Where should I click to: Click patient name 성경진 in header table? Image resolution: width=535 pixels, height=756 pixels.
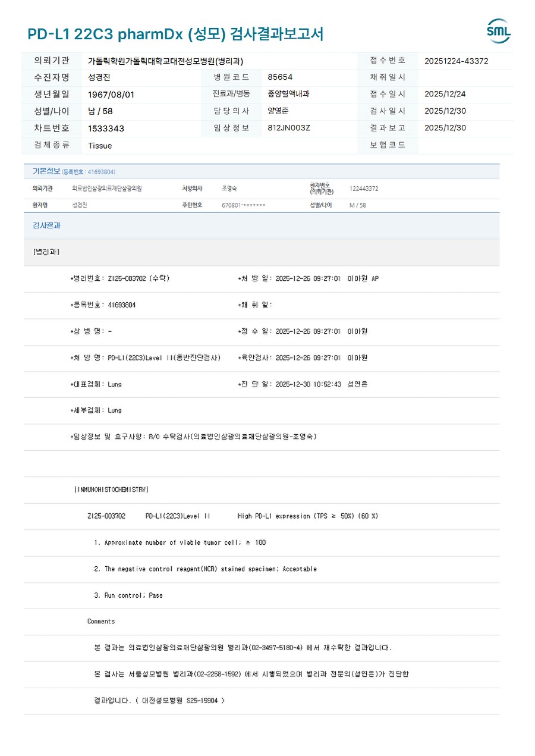point(99,77)
